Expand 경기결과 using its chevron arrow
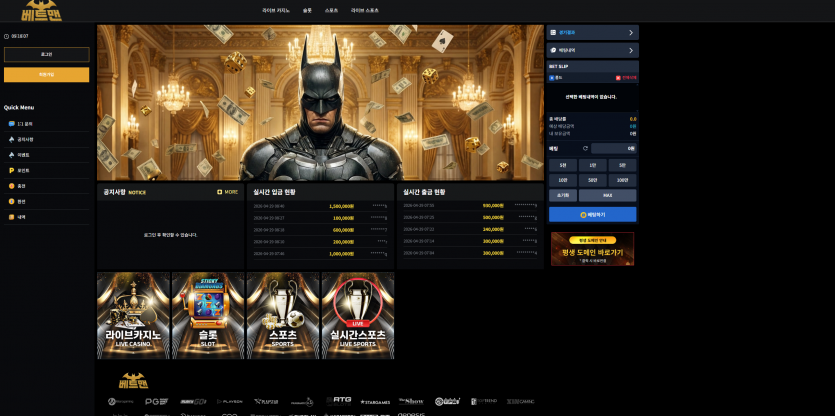Image resolution: width=835 pixels, height=416 pixels. pyautogui.click(x=631, y=32)
